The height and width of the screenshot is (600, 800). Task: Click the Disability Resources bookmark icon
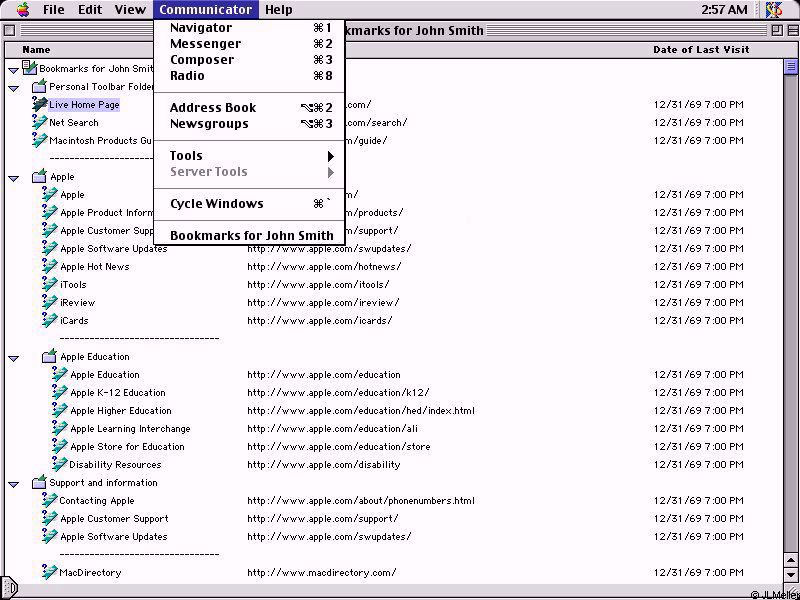point(60,464)
